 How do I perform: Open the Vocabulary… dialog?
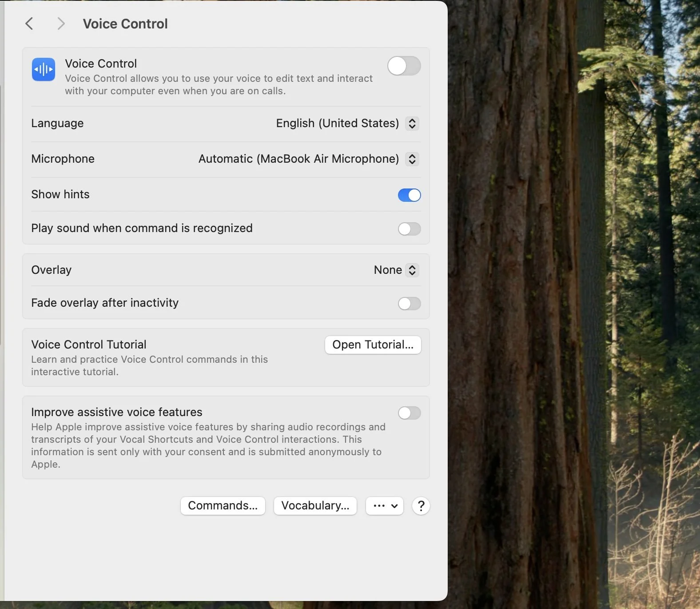click(315, 506)
